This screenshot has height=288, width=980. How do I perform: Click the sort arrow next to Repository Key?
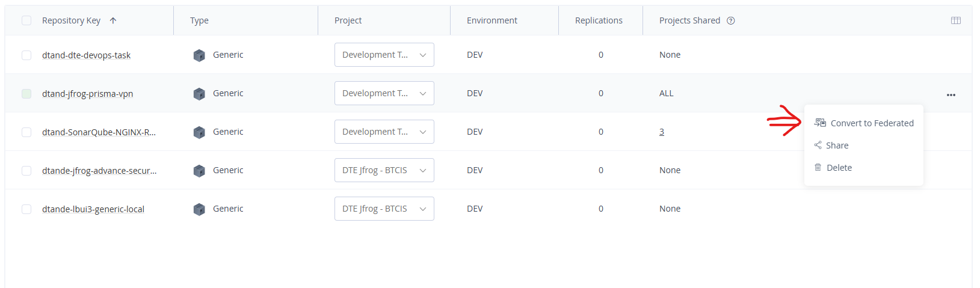click(x=113, y=20)
